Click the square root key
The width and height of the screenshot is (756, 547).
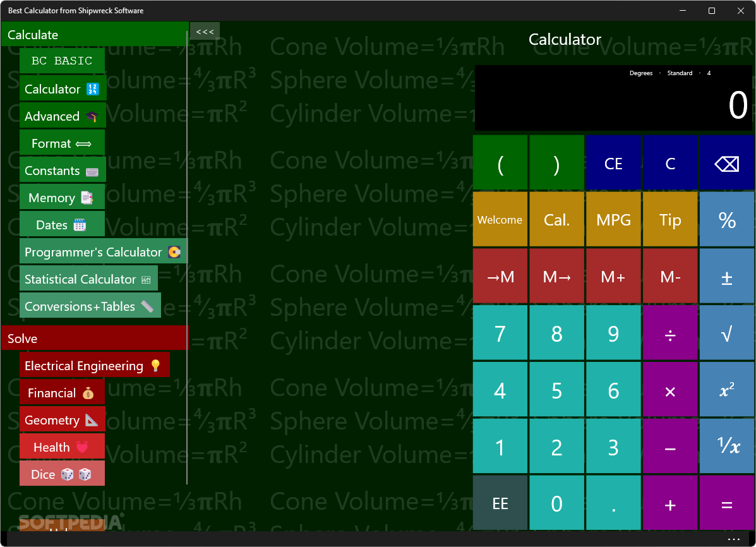(x=726, y=333)
